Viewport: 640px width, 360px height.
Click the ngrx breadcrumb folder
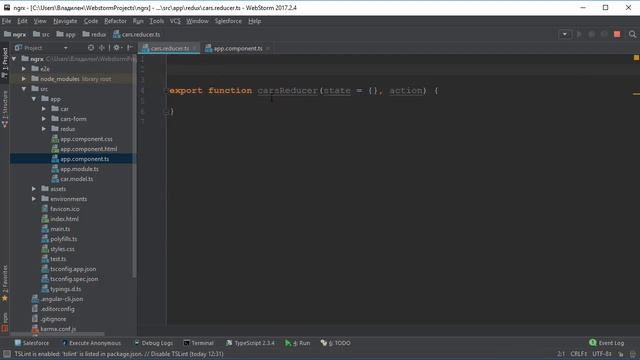[x=15, y=34]
